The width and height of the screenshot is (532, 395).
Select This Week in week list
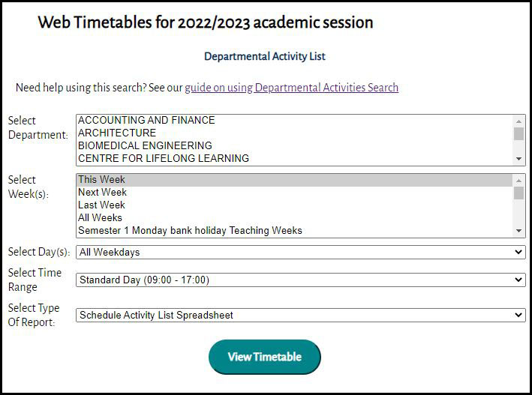tap(101, 180)
